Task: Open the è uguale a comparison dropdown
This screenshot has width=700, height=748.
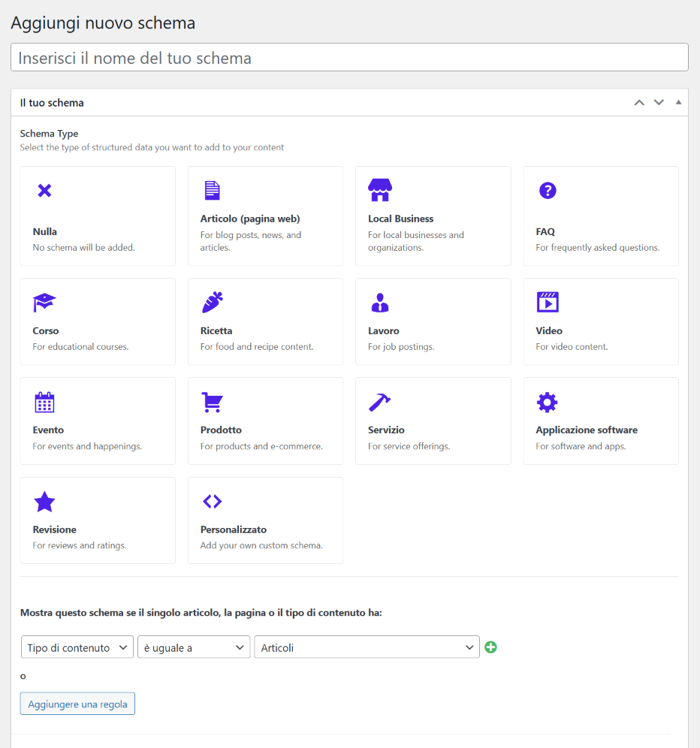Action: point(193,647)
